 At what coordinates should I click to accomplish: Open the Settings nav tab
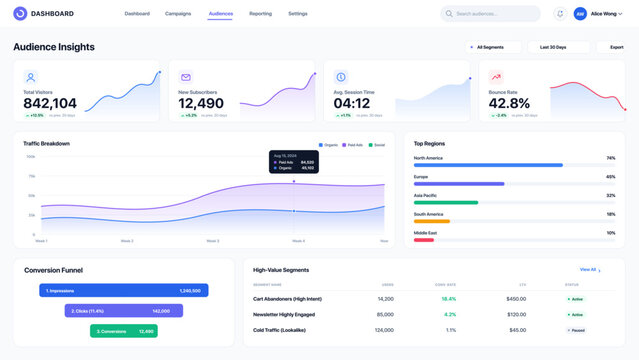pos(298,14)
